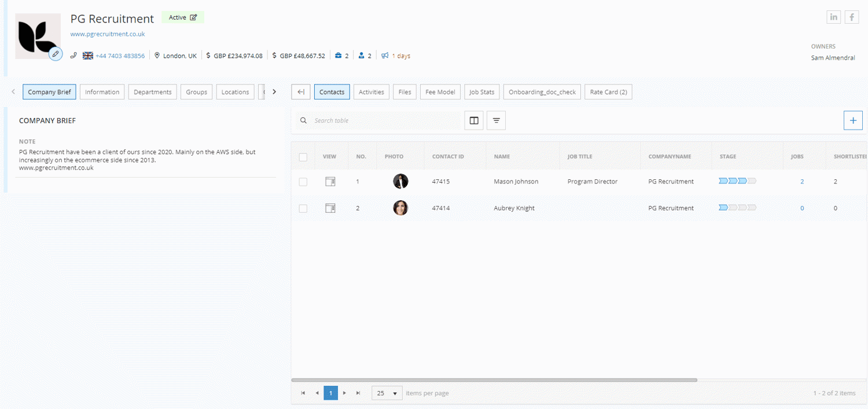Call the phone number +44 7403 483856

pos(120,56)
